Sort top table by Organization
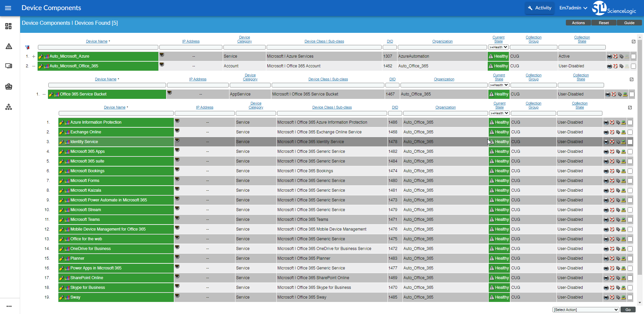 (442, 42)
